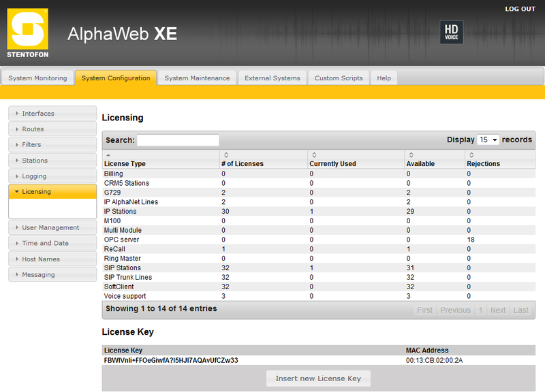Viewport: 545px width, 392px height.
Task: Open the Help tab
Action: (x=384, y=78)
